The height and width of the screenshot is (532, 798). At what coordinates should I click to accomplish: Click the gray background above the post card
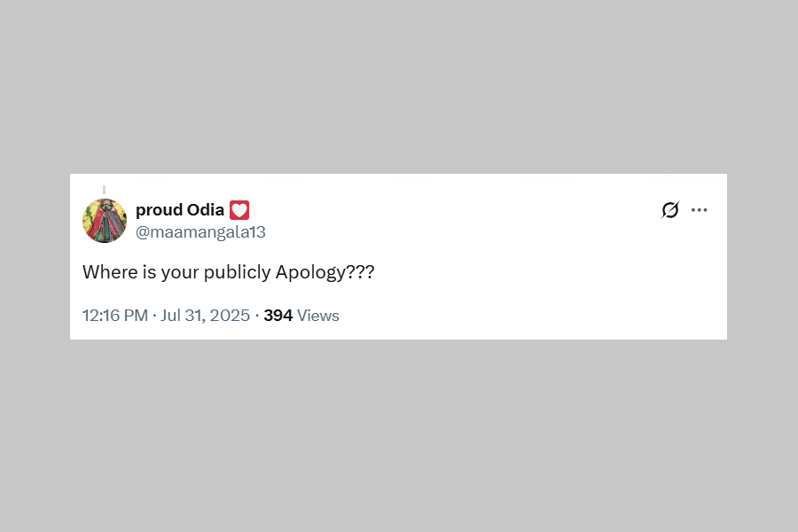pos(399,89)
